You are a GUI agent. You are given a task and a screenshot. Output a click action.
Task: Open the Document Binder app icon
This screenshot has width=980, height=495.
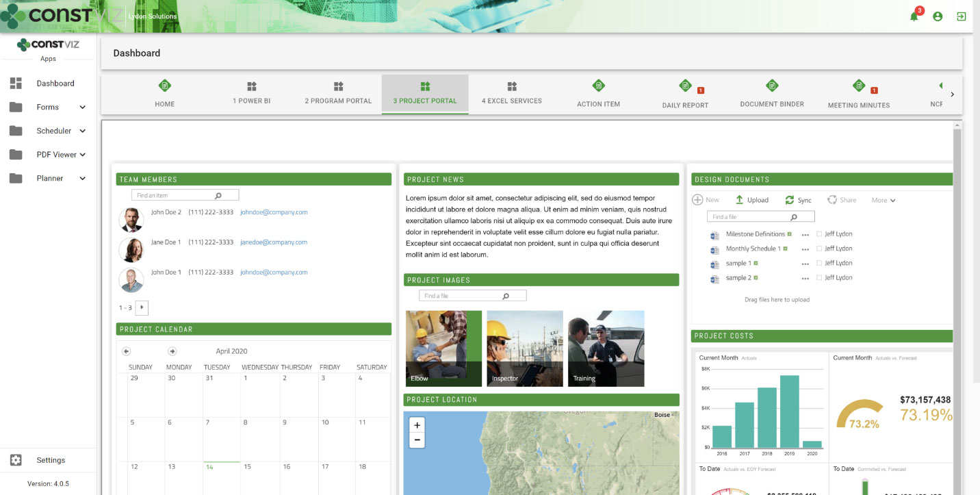tap(772, 86)
